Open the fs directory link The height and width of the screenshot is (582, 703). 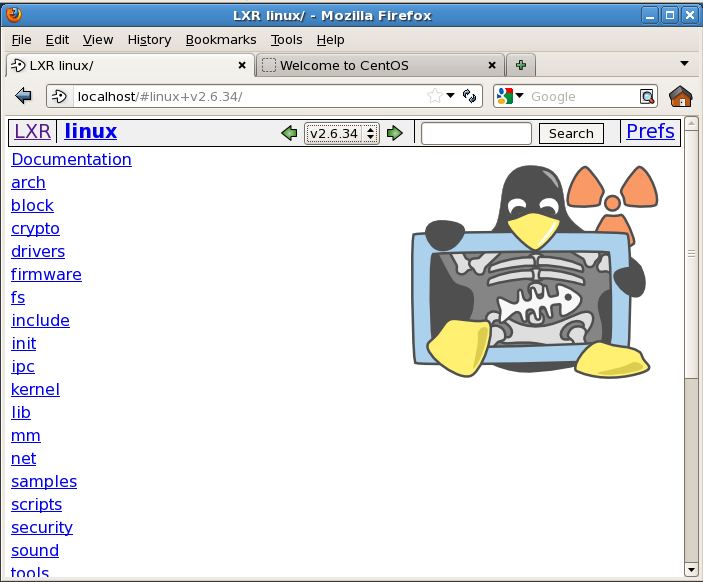(x=18, y=298)
